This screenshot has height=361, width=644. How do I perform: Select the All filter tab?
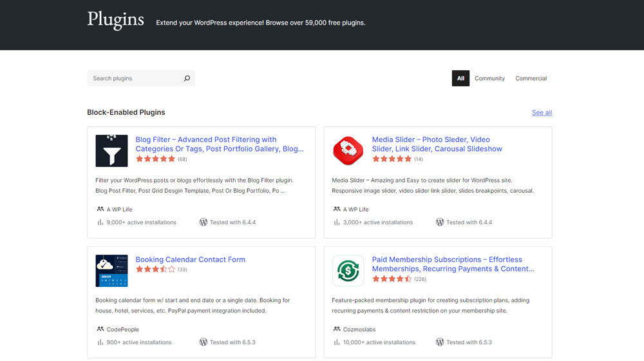460,78
